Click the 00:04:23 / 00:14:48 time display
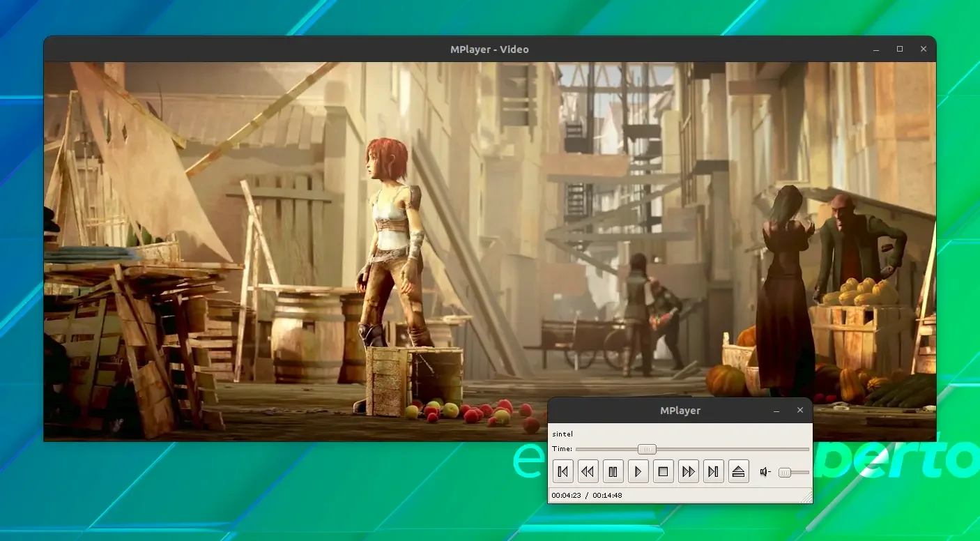 tap(587, 496)
